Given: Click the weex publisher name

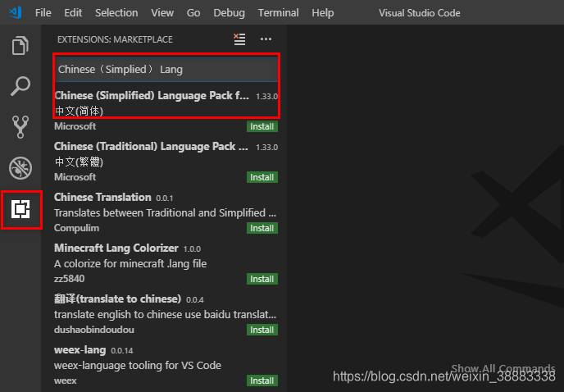Looking at the screenshot, I should click(x=65, y=381).
